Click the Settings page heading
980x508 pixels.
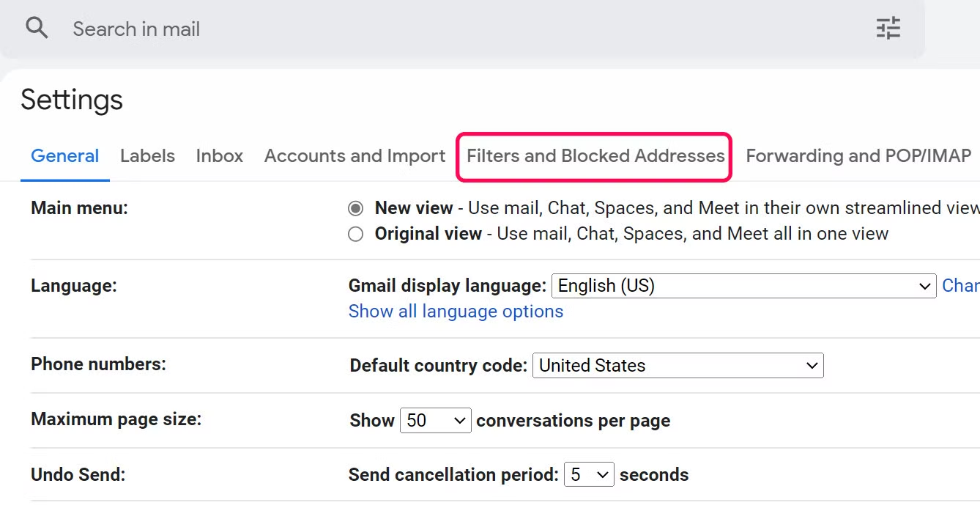(72, 100)
